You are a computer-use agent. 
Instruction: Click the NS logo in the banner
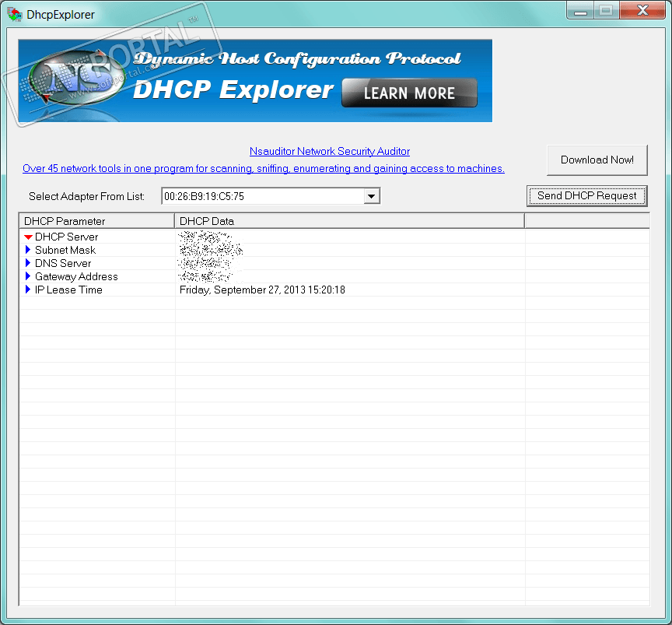tap(77, 78)
